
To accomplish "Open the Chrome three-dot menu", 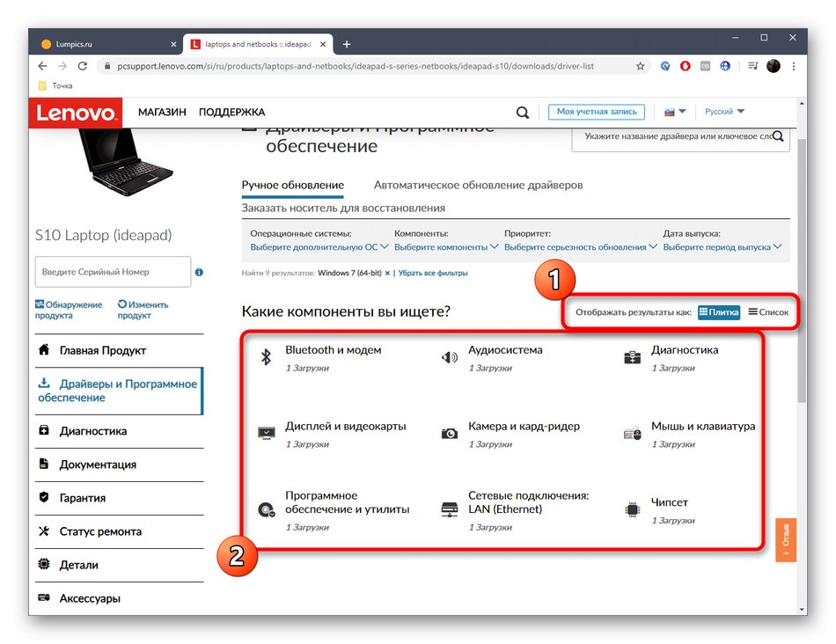I will coord(794,66).
